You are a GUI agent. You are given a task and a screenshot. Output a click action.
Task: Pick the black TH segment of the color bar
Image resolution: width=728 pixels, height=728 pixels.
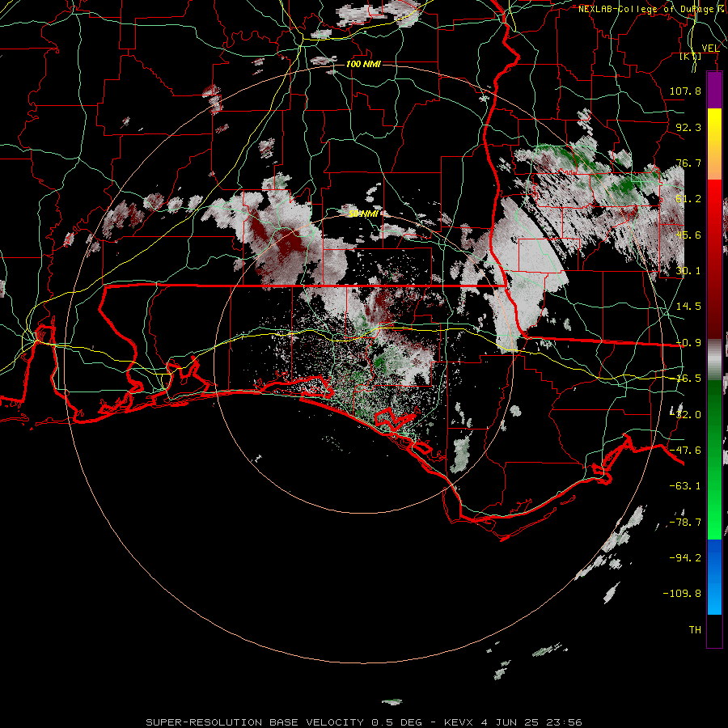tap(714, 630)
